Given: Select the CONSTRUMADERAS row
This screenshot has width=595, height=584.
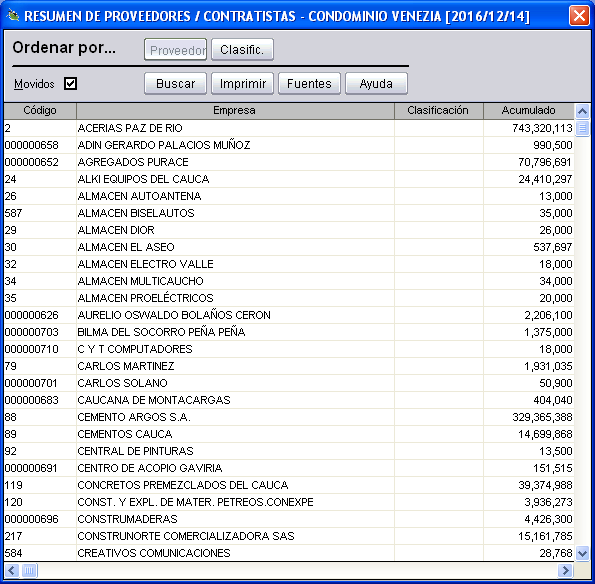Looking at the screenshot, I should point(289,519).
